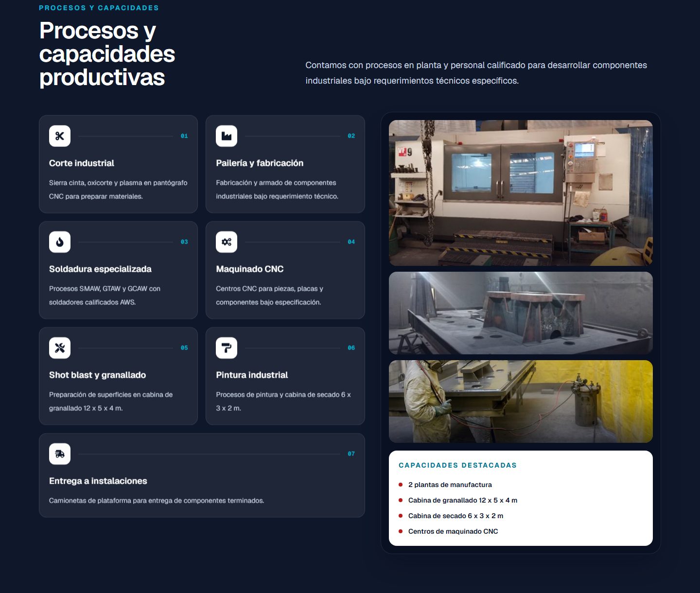The height and width of the screenshot is (593, 700).
Task: Click the 2 plantas de manufactura item
Action: coord(450,485)
